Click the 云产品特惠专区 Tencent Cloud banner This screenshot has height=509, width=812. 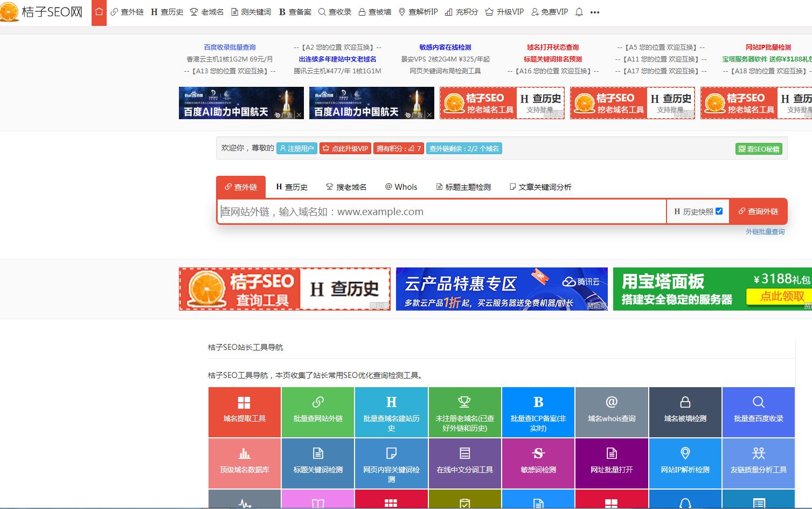(502, 289)
